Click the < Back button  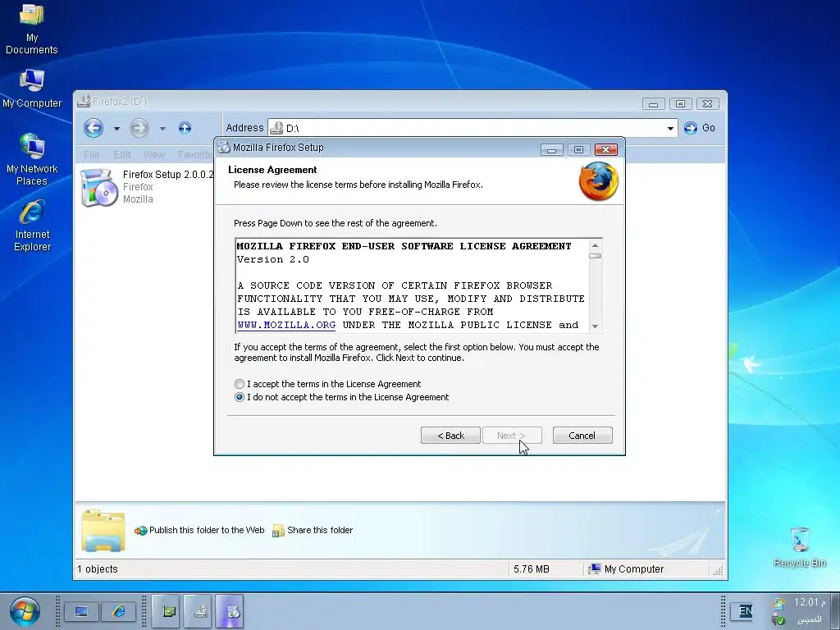(x=450, y=436)
